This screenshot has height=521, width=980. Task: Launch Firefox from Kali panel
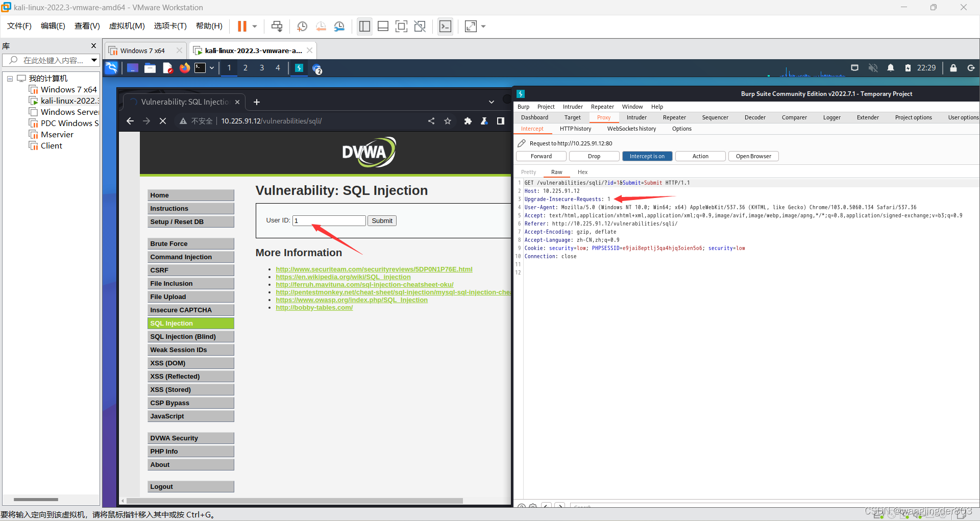(x=185, y=68)
